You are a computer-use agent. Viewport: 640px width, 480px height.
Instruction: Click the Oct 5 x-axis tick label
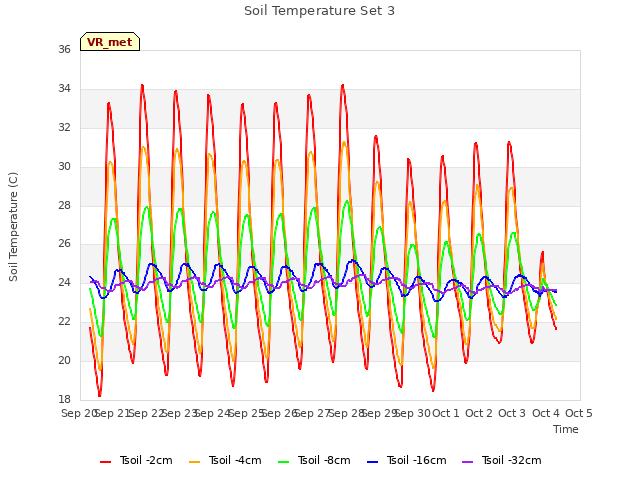[x=579, y=413]
